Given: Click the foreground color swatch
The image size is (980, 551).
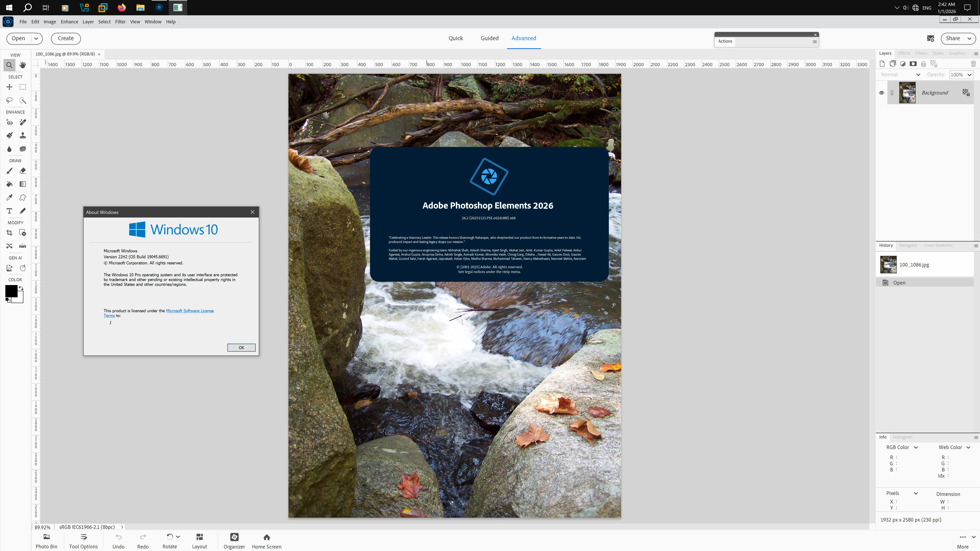Looking at the screenshot, I should (x=11, y=291).
